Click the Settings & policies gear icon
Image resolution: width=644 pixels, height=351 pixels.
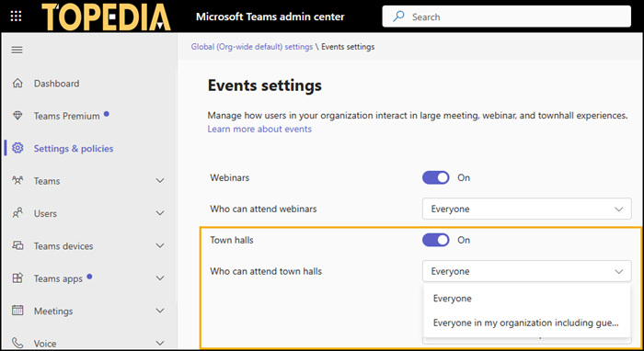click(17, 148)
